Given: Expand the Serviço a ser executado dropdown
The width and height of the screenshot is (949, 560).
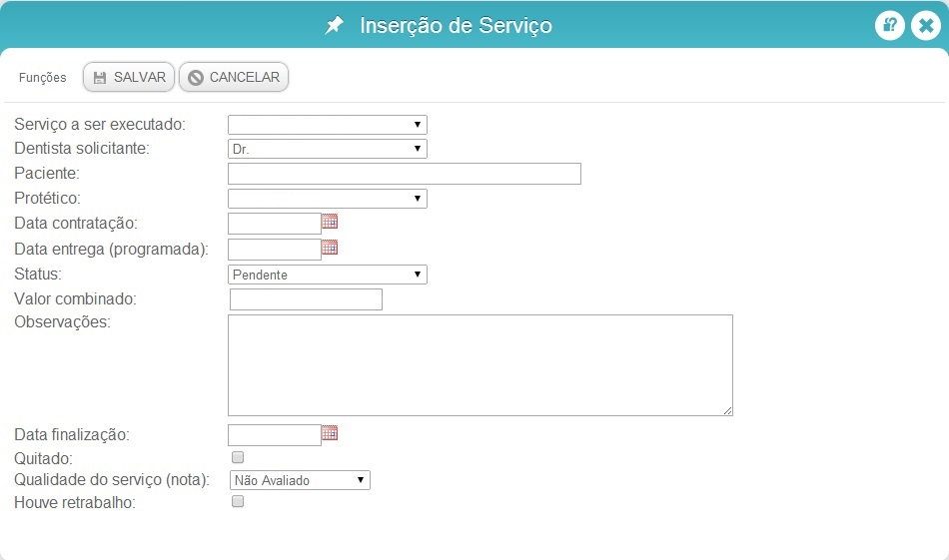Looking at the screenshot, I should click(x=328, y=125).
